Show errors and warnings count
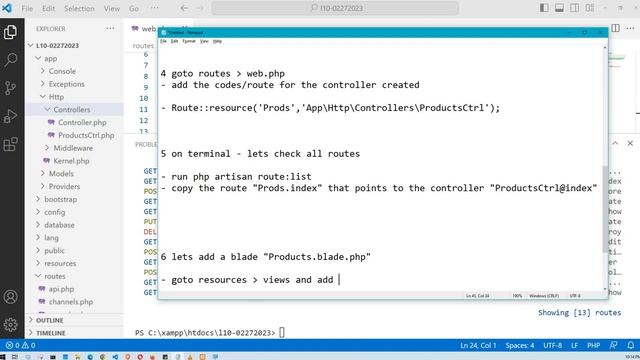This screenshot has width=640, height=360. 20,345
